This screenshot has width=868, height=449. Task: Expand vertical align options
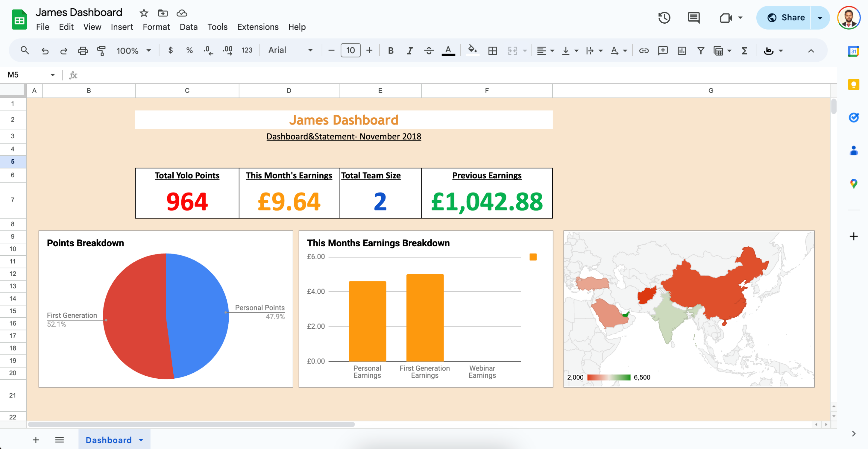click(576, 51)
